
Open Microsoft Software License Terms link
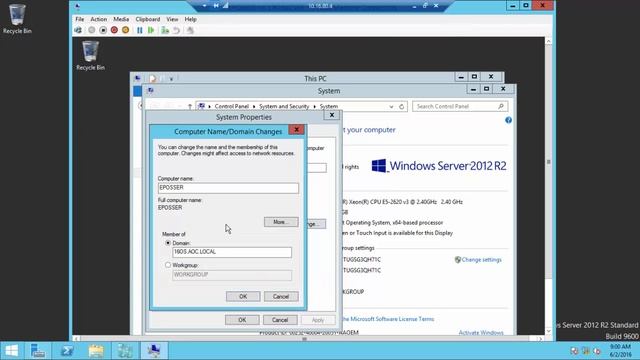pos(388,319)
